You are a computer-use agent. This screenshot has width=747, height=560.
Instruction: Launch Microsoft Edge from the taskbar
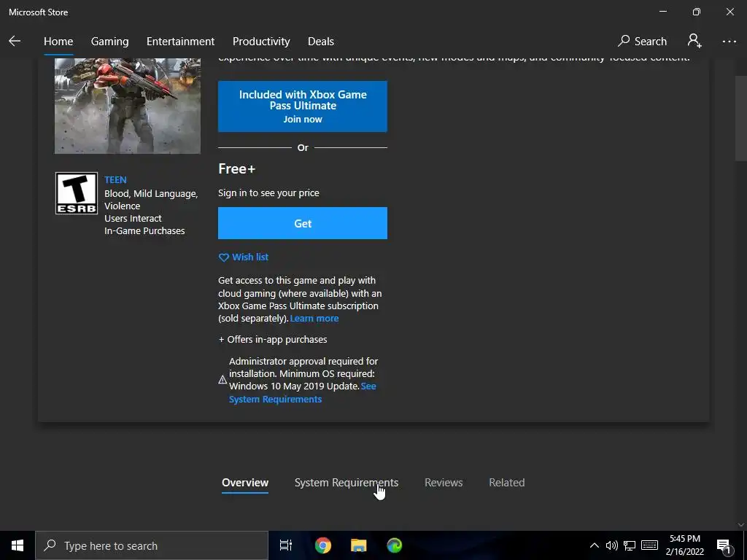(x=394, y=545)
